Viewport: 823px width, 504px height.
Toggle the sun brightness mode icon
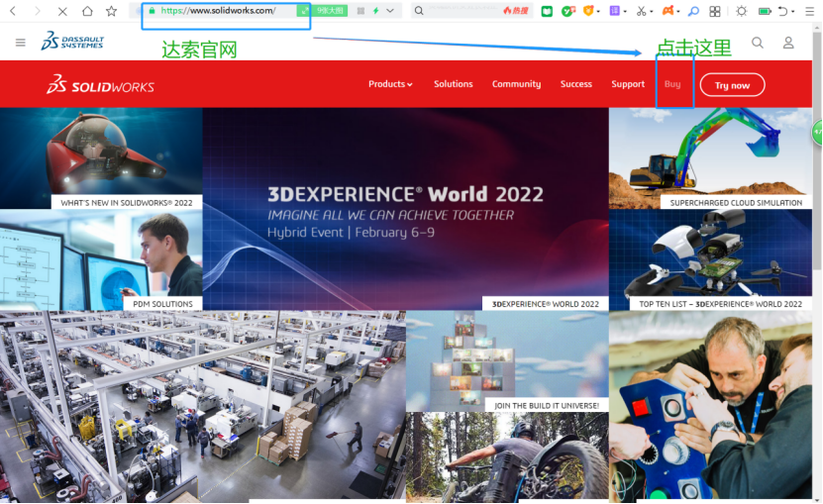[741, 11]
